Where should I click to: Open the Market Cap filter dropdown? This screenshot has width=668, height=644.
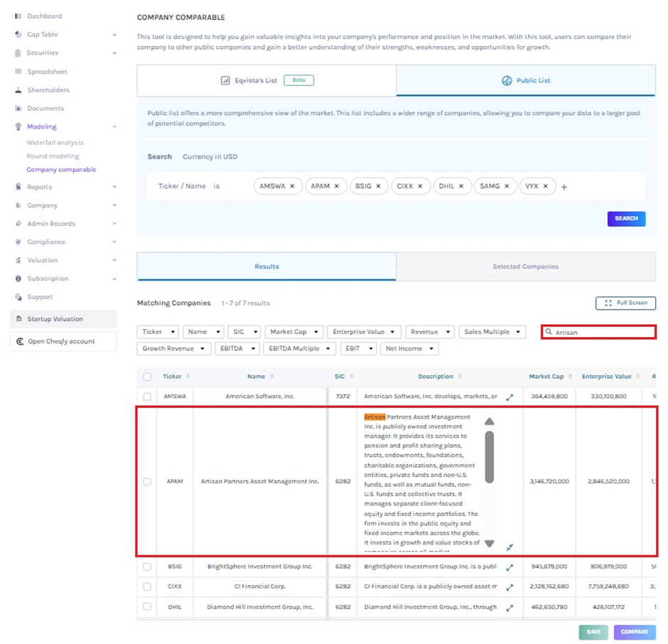[x=294, y=332]
